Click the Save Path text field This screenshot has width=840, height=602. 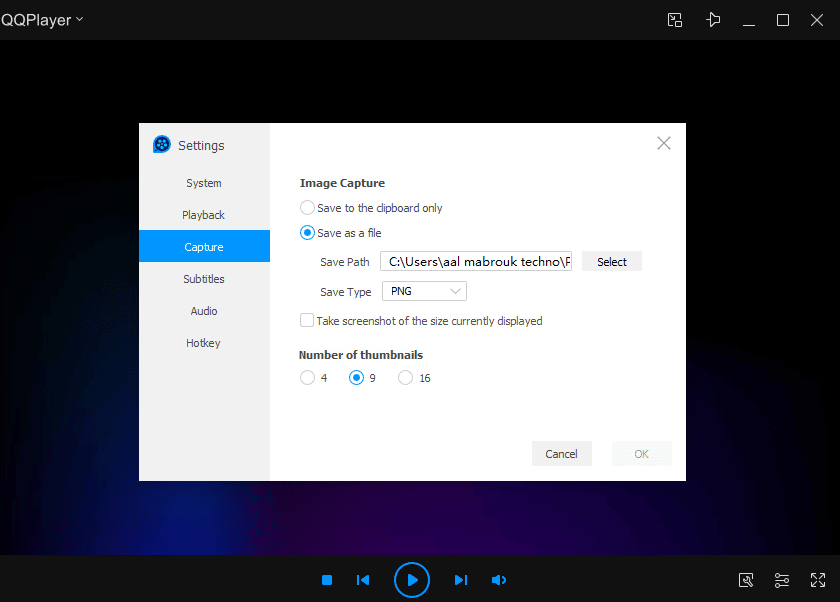[x=476, y=261]
